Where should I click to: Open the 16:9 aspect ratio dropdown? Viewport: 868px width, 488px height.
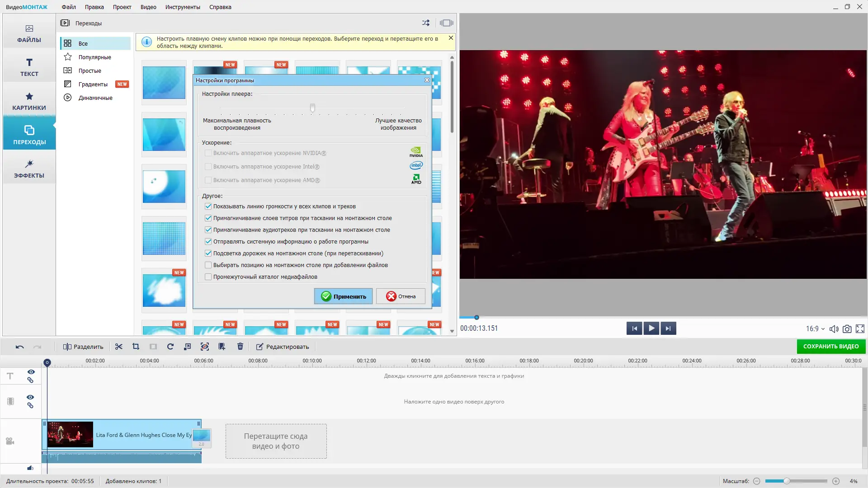pyautogui.click(x=815, y=329)
